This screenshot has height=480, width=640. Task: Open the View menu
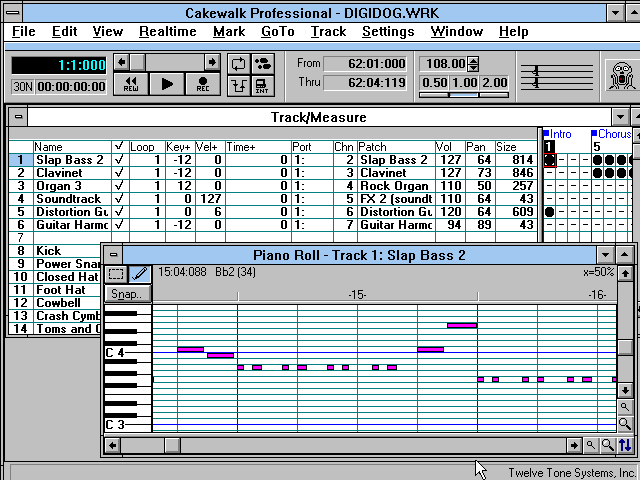click(x=108, y=31)
